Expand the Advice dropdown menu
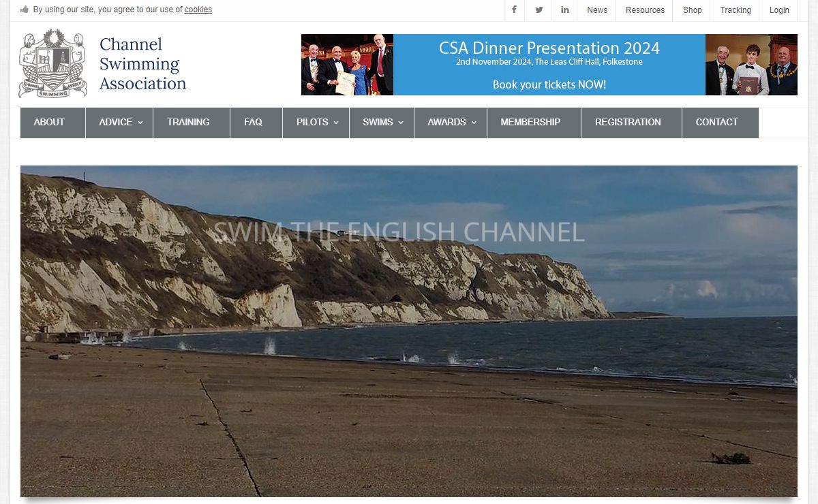The width and height of the screenshot is (818, 504). click(120, 123)
